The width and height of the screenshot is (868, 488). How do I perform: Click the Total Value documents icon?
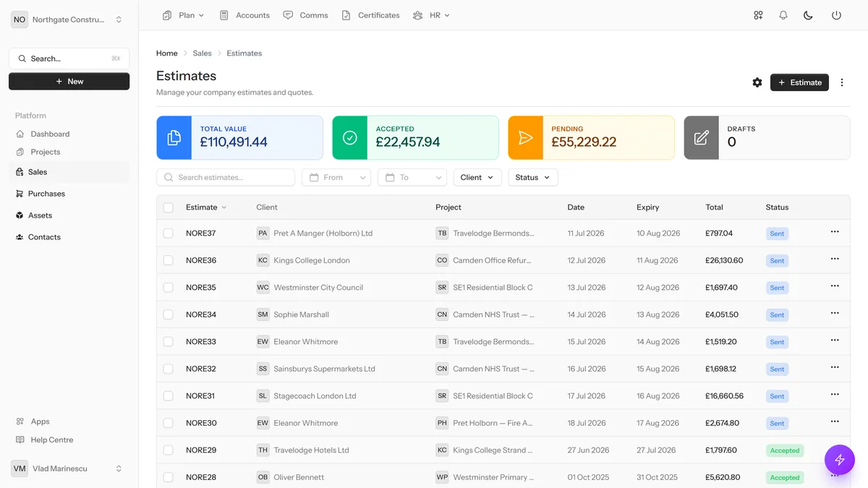tap(174, 137)
